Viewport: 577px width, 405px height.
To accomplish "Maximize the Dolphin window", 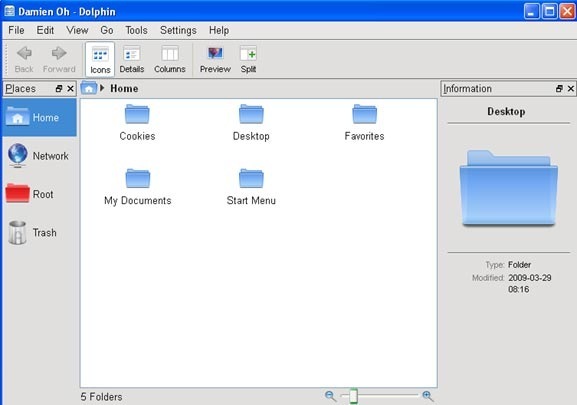I will tap(549, 11).
